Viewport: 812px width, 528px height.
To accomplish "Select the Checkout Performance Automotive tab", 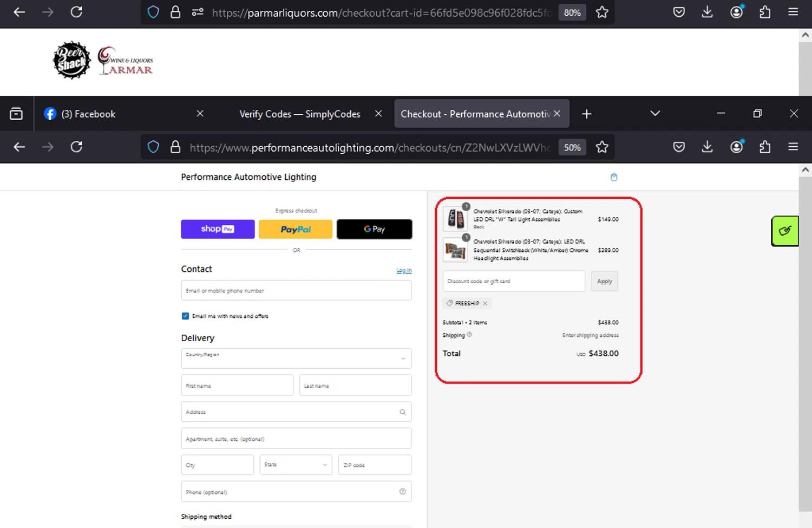I will coord(475,114).
